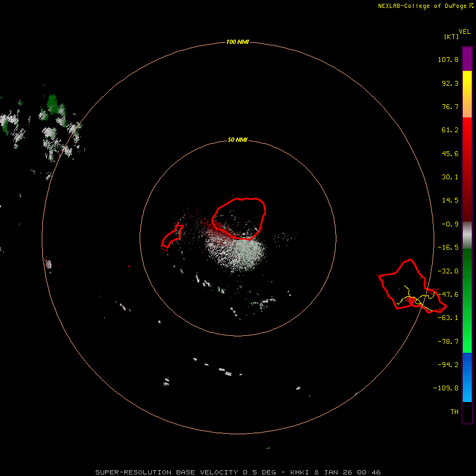Click the -109.8 legend value
476x476 pixels.
[446, 388]
